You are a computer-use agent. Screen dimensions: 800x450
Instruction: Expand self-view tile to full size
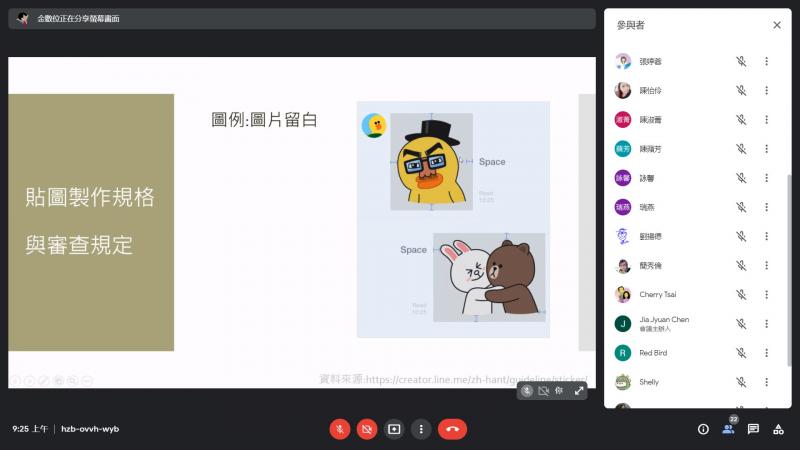tap(579, 391)
